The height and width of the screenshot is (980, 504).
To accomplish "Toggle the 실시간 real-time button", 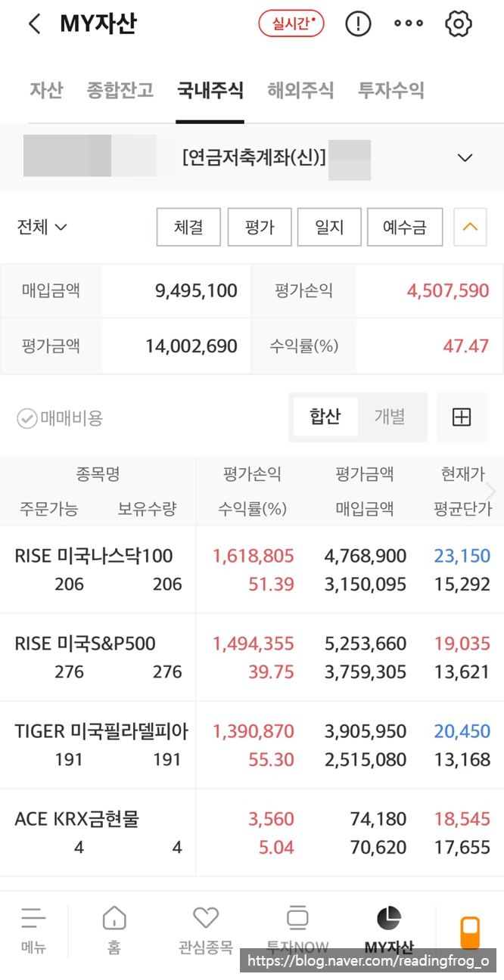I will tap(291, 24).
